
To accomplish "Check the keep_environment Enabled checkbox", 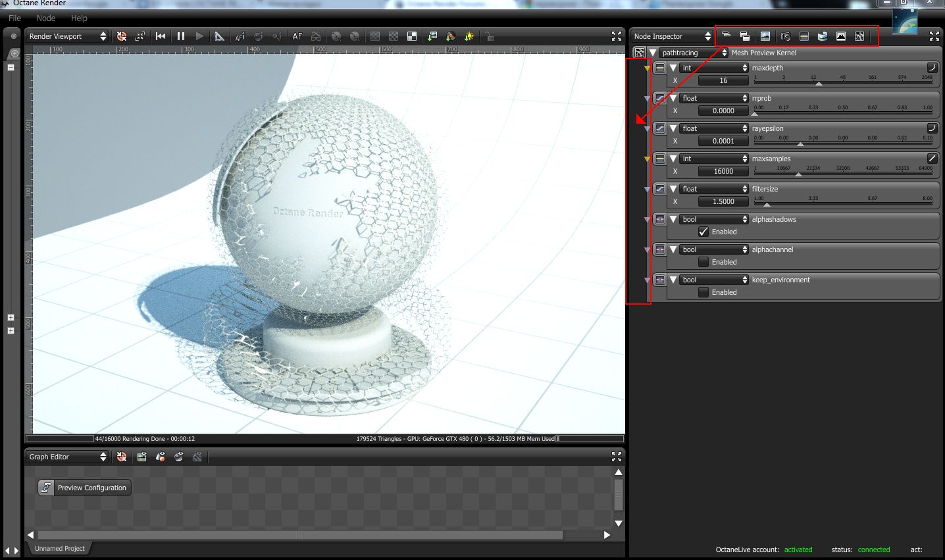I will coord(703,292).
